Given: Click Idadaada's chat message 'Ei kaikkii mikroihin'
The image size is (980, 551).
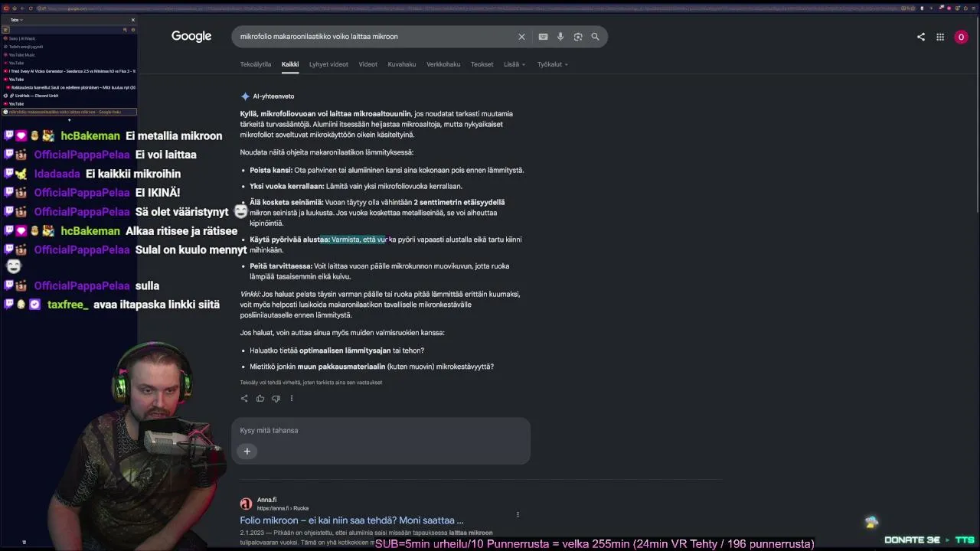Looking at the screenshot, I should [x=133, y=174].
